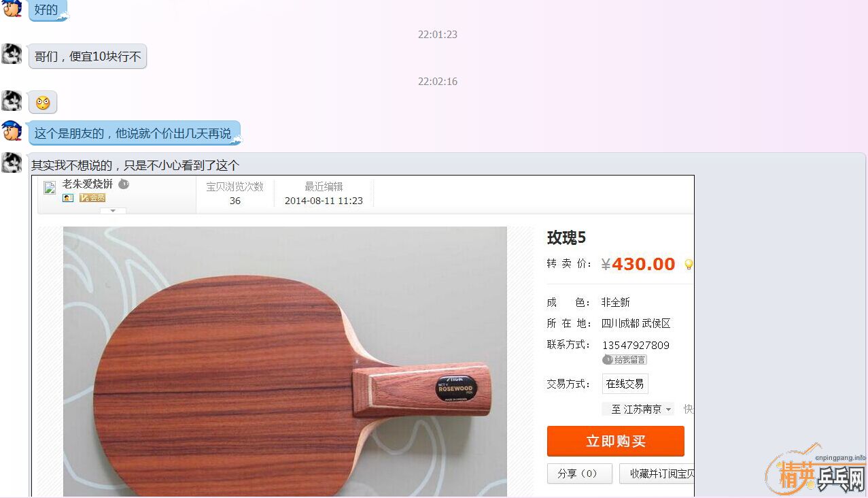
Task: Click the 会员 member badge icon
Action: (x=92, y=198)
